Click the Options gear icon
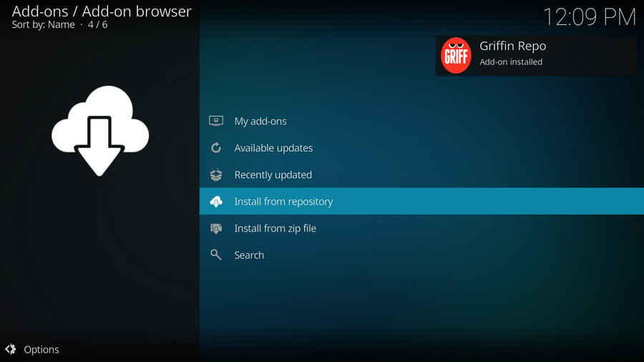Viewport: 644px width, 362px height. pos(11,349)
